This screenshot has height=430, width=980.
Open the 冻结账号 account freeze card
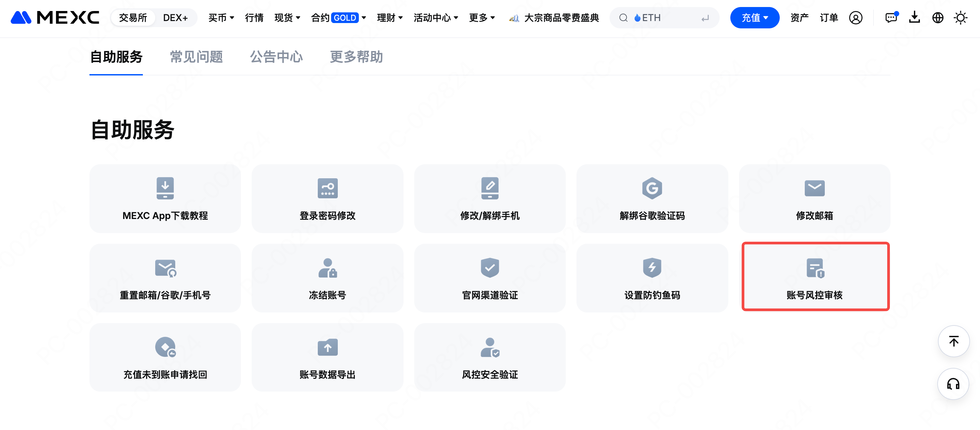coord(327,278)
